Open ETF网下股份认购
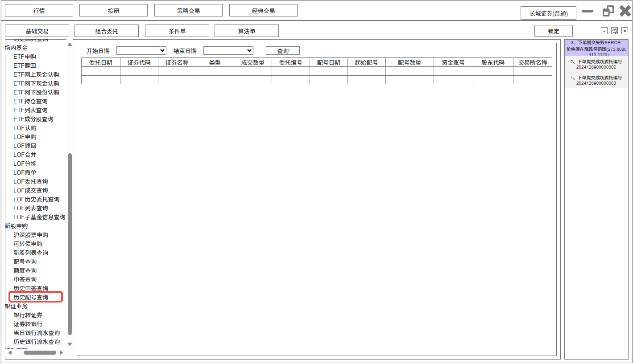Screen dimensions: 633x364 tap(36, 92)
